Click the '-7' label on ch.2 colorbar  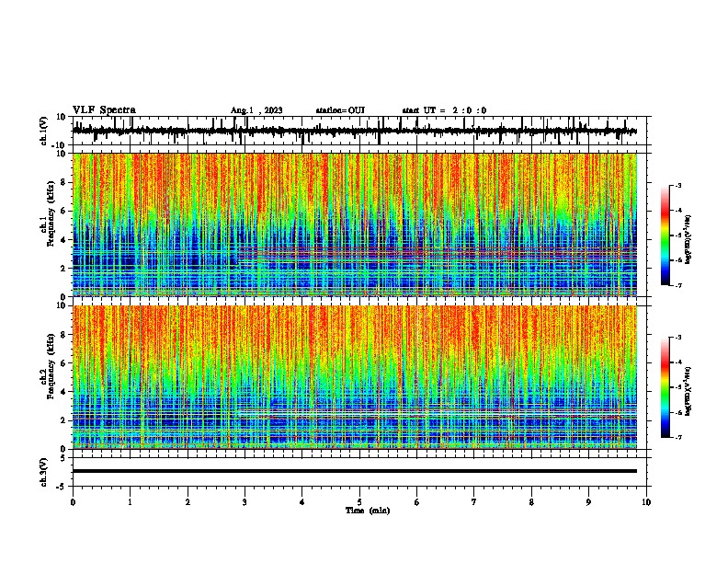click(x=677, y=438)
